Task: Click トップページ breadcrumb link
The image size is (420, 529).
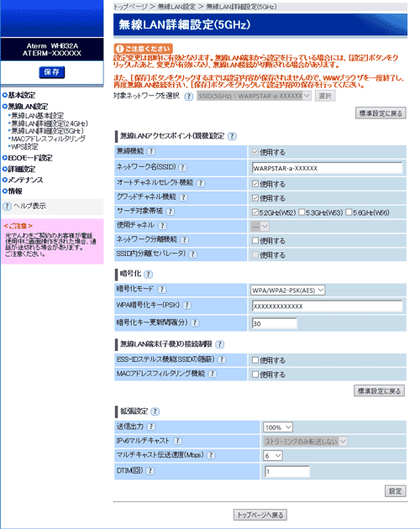Action: click(130, 7)
